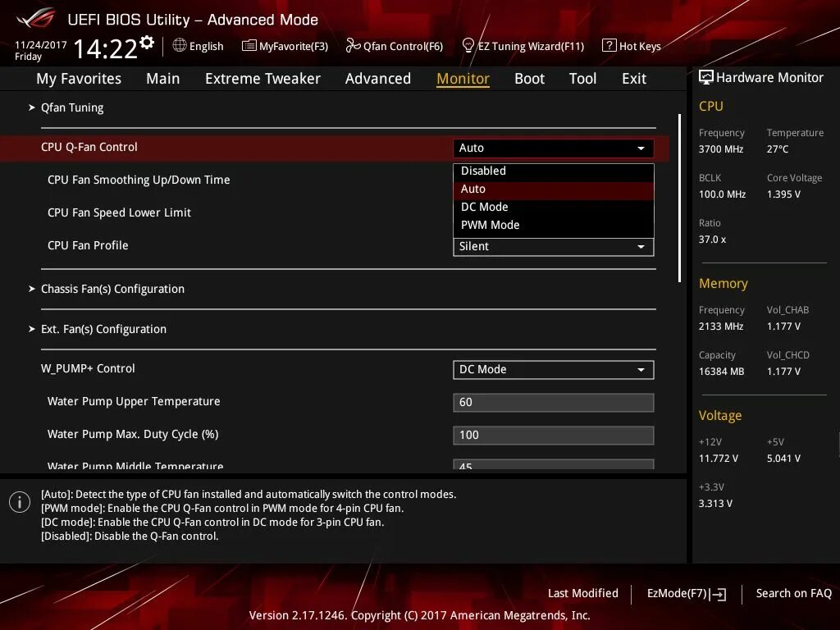
Task: Click the Water Pump Middle Temperature field
Action: click(x=554, y=464)
